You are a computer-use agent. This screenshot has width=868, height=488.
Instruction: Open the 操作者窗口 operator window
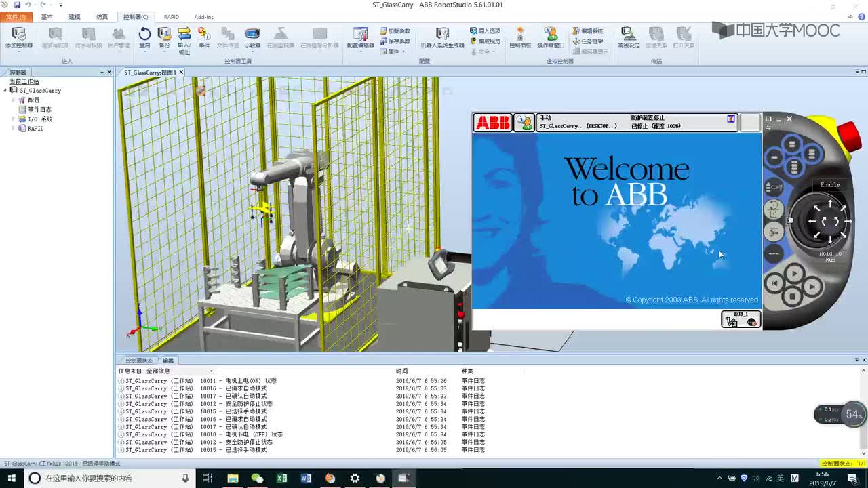tap(551, 38)
